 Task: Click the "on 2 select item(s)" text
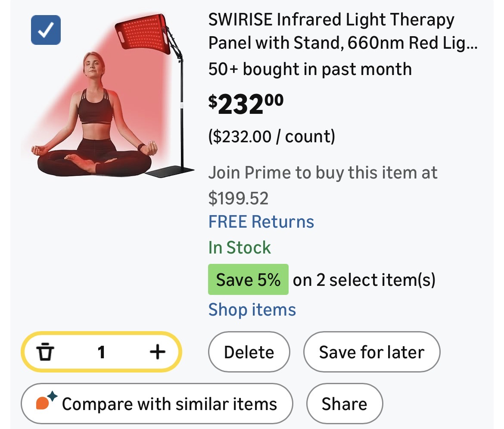pos(364,280)
